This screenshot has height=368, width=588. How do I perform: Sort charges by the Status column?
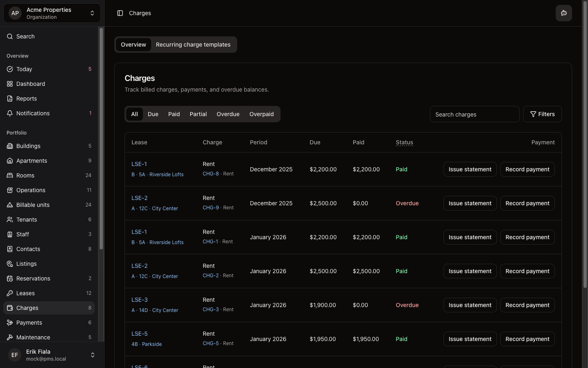click(x=404, y=142)
